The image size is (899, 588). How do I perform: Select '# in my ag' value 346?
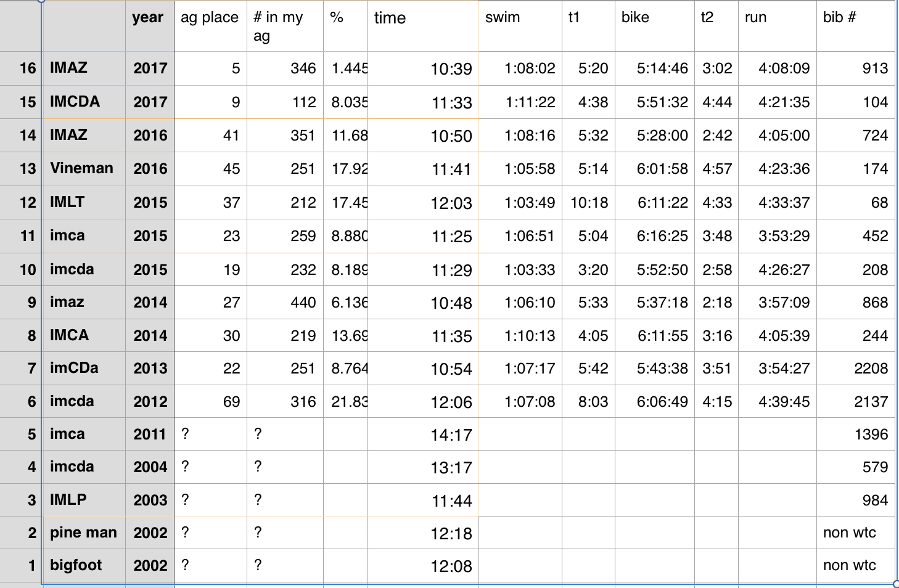(x=285, y=68)
